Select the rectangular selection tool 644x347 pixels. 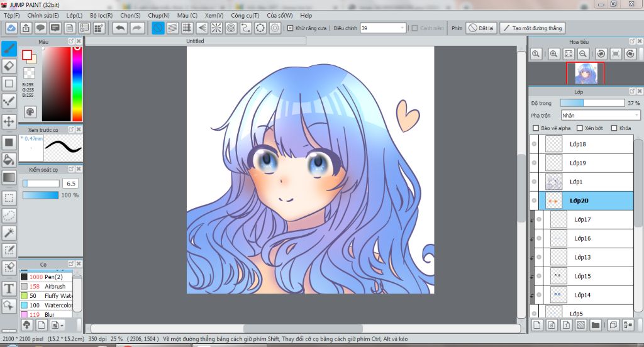point(9,198)
